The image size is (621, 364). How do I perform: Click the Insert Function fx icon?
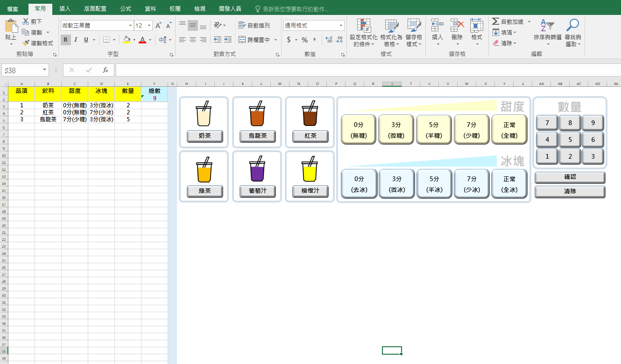(x=106, y=70)
